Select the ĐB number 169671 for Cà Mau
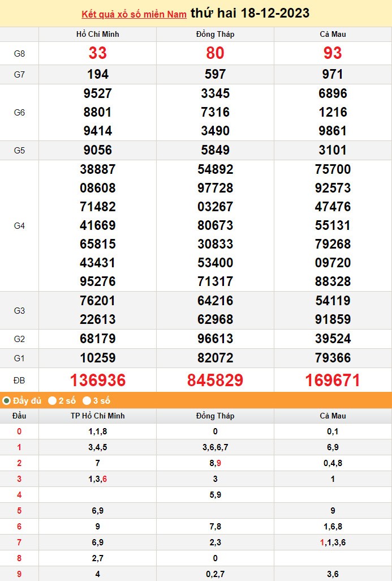The width and height of the screenshot is (392, 581). point(333,380)
